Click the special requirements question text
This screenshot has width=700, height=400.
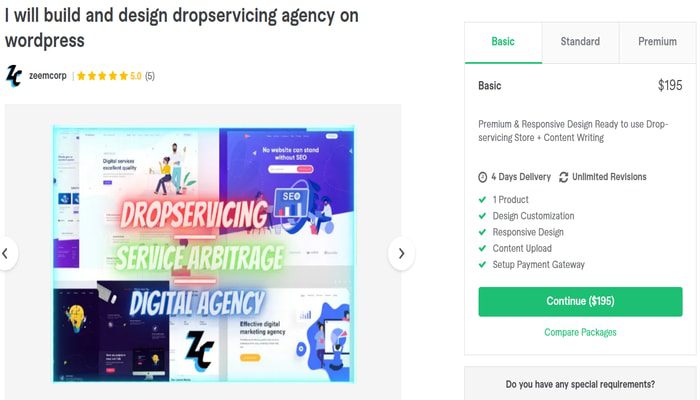tap(580, 384)
